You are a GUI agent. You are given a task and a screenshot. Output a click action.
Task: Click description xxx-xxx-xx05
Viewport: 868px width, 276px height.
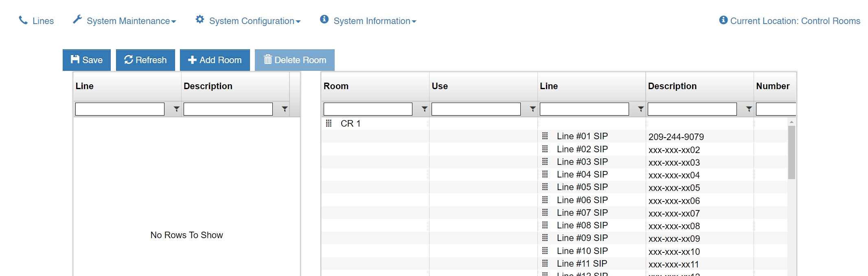pyautogui.click(x=674, y=188)
